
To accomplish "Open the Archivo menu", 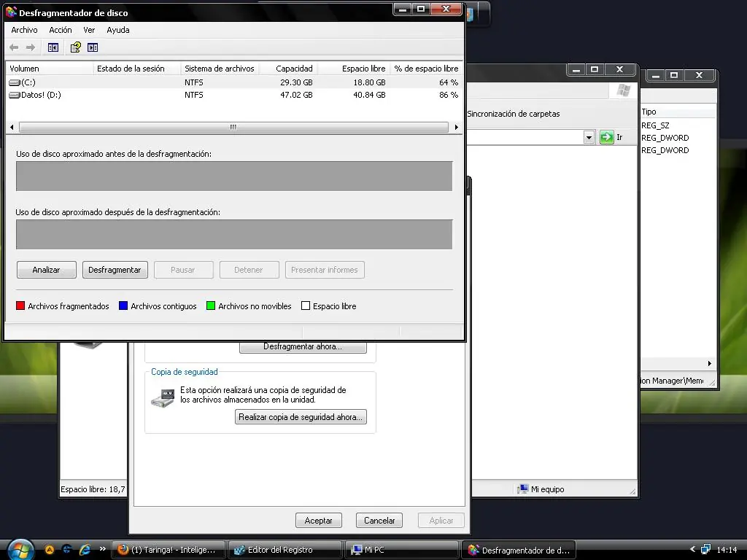I will tap(24, 30).
